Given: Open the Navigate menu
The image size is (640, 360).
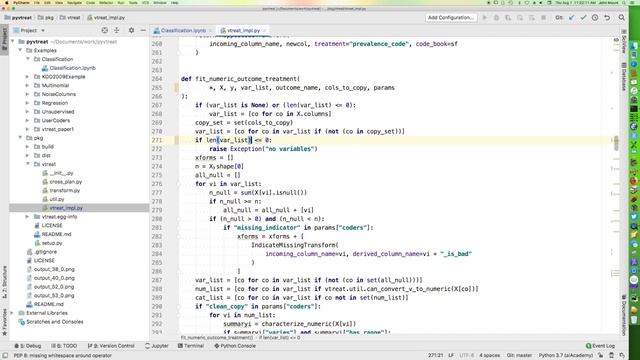Looking at the screenshot, I should coord(74,3).
